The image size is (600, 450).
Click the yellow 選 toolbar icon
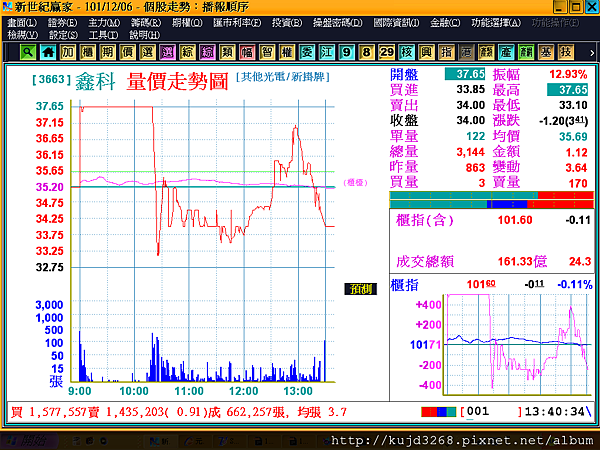point(148,52)
